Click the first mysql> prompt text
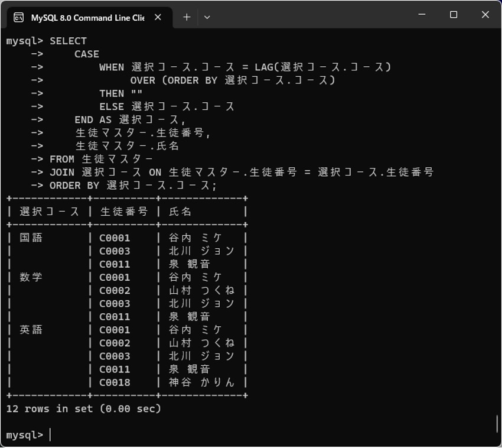 tap(25, 41)
